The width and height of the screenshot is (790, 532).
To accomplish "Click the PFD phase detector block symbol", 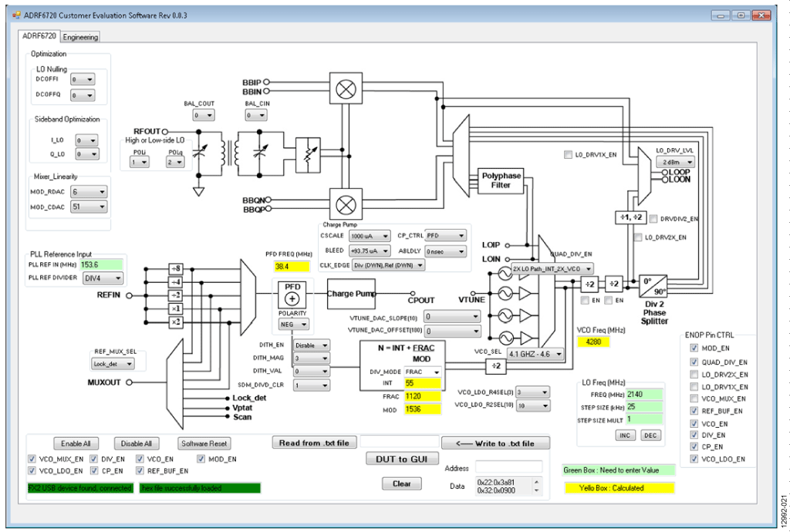I will [292, 295].
